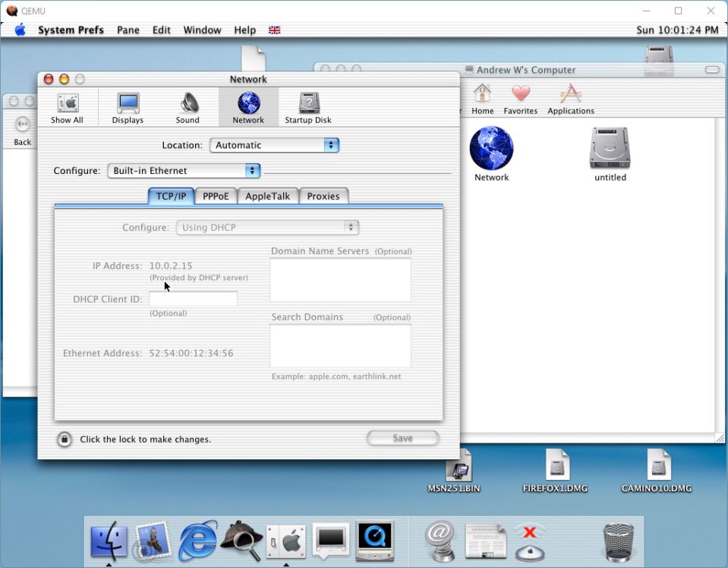Viewport: 728px width, 568px height.
Task: Select the Proxies tab
Action: (x=323, y=196)
